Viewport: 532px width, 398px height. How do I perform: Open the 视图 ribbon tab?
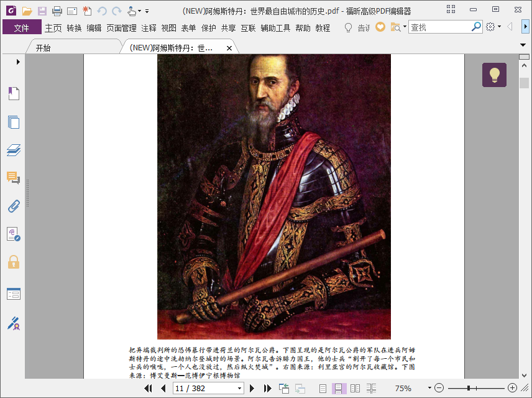point(168,28)
